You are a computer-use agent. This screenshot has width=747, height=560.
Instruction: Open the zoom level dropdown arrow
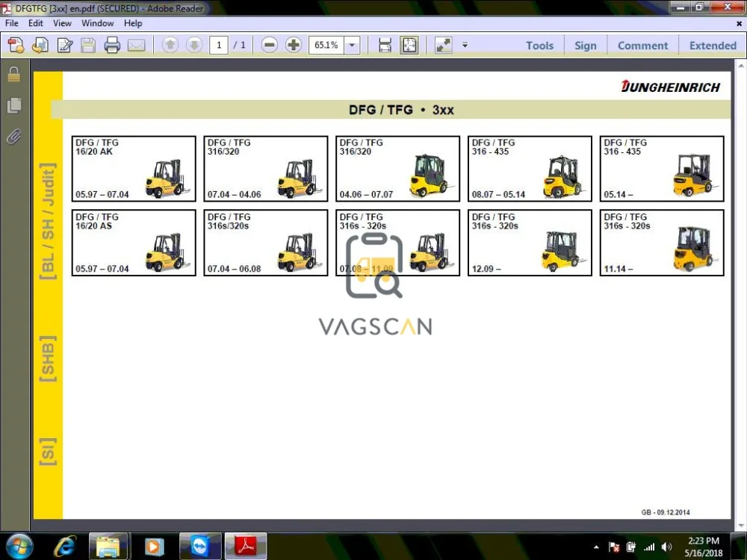352,46
